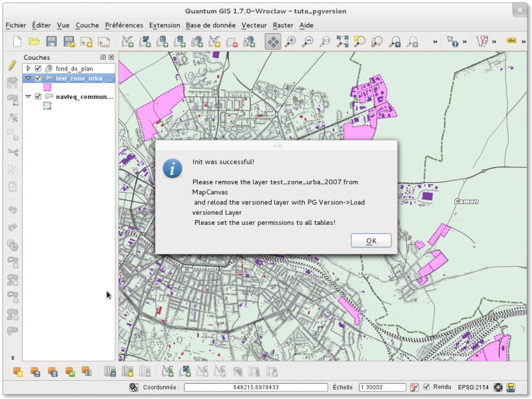Select the Zoom In magnifier tool

point(290,42)
